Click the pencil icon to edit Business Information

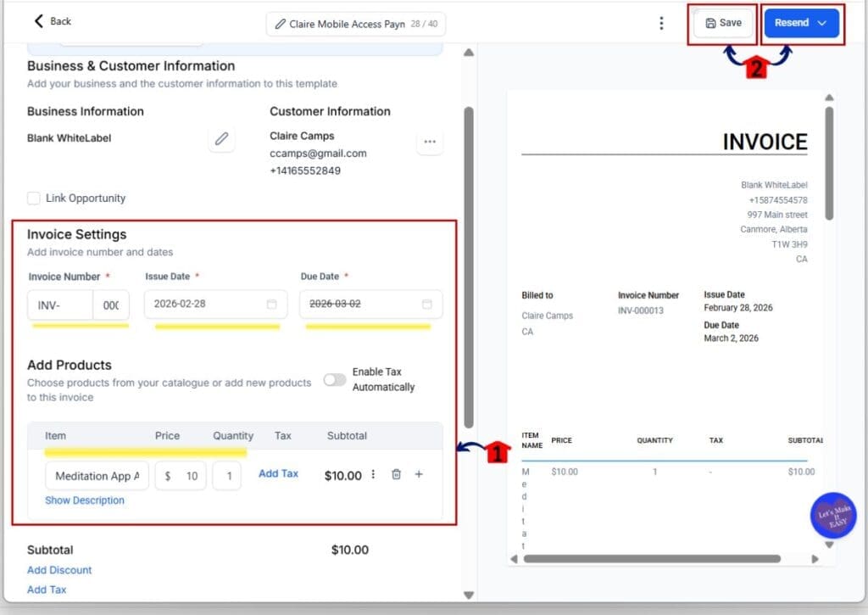tap(222, 138)
